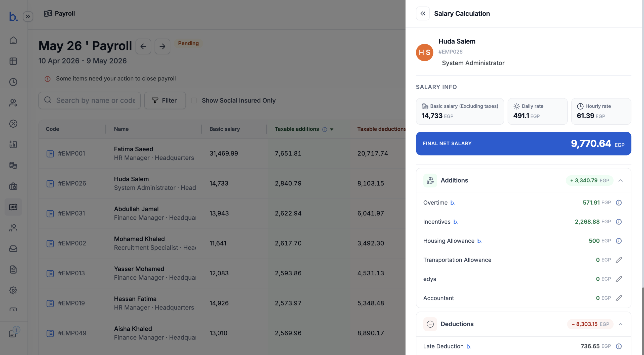Image resolution: width=644 pixels, height=355 pixels.
Task: Show info for Late Deduction amount
Action: coord(619,346)
